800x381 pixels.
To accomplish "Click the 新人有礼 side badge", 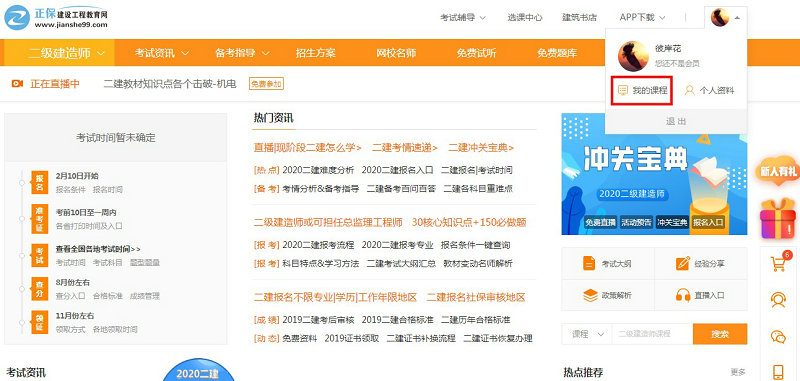I will (x=778, y=170).
